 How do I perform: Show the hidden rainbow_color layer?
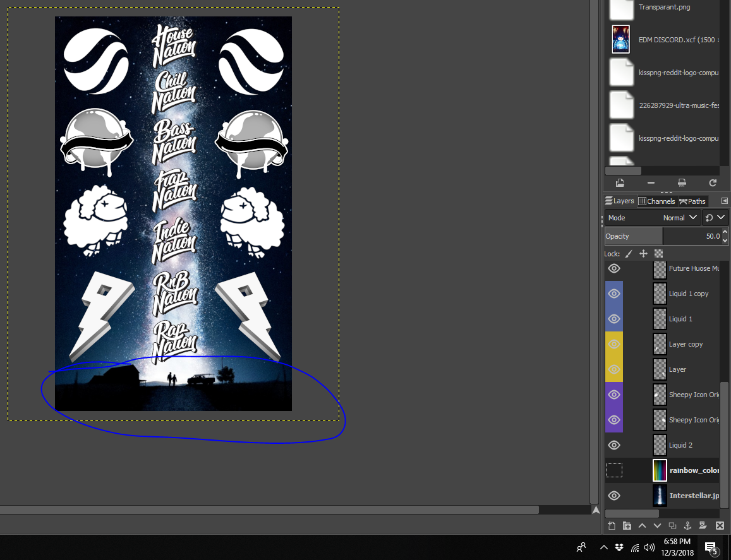click(614, 470)
